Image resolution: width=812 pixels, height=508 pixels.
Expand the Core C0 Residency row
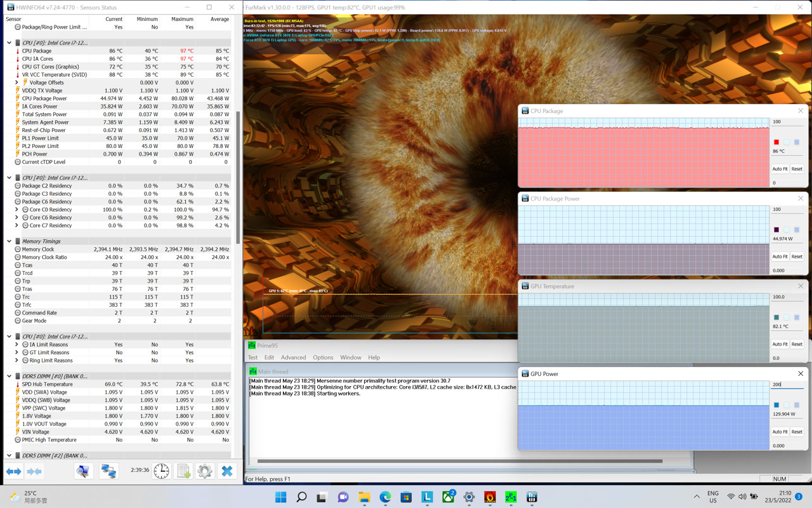(17, 210)
